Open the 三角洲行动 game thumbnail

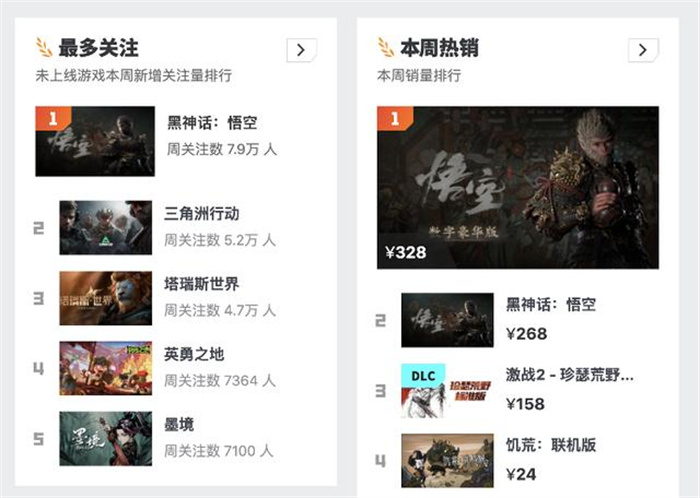click(x=106, y=228)
